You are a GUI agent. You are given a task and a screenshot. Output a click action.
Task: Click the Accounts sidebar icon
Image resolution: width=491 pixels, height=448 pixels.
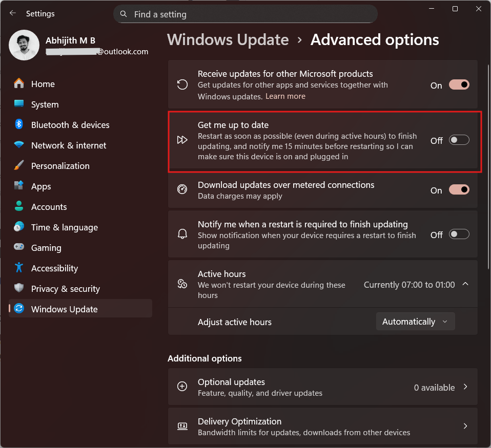pyautogui.click(x=18, y=206)
